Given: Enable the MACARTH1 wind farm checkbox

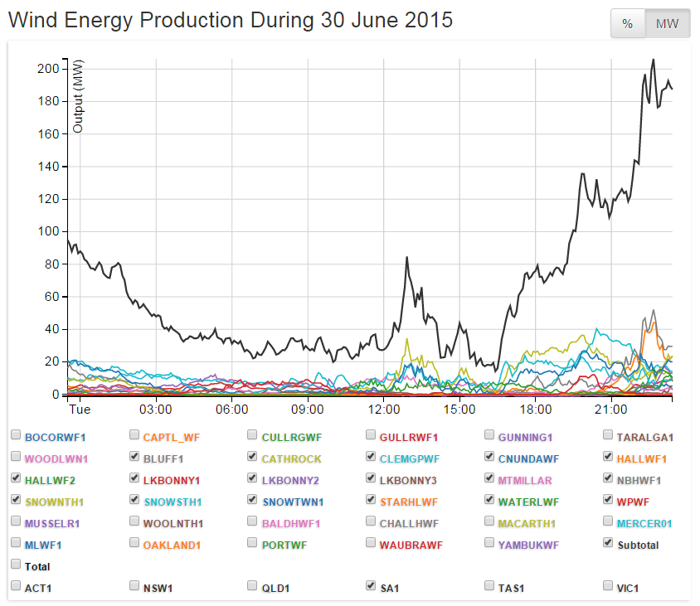Looking at the screenshot, I should [490, 521].
